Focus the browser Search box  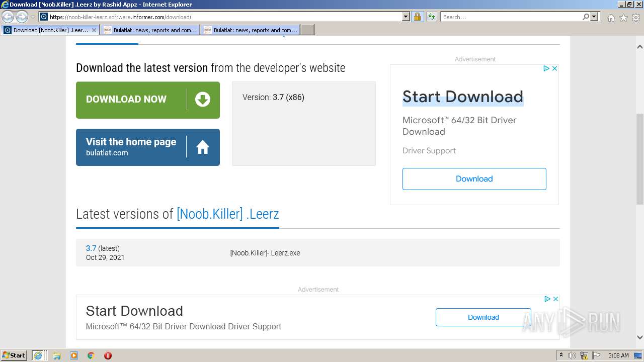(511, 17)
